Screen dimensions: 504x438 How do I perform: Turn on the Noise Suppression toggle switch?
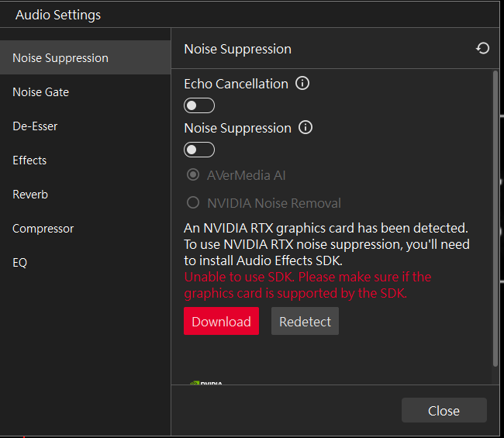pos(199,150)
